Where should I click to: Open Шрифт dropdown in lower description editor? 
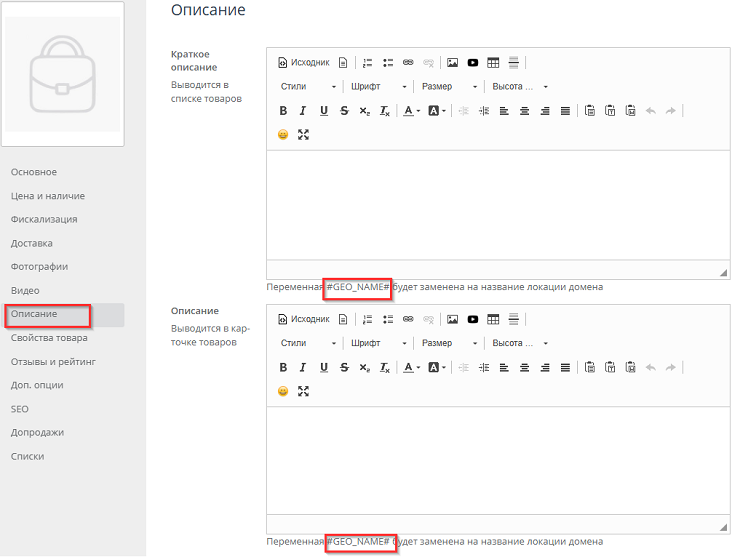coord(372,343)
